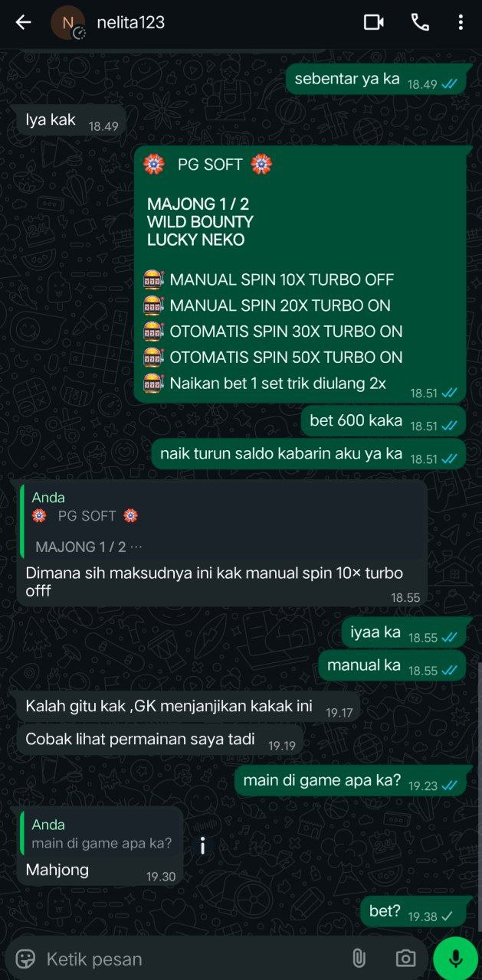Select the 'Iya kak' received message
This screenshot has height=980, width=482.
click(71, 121)
